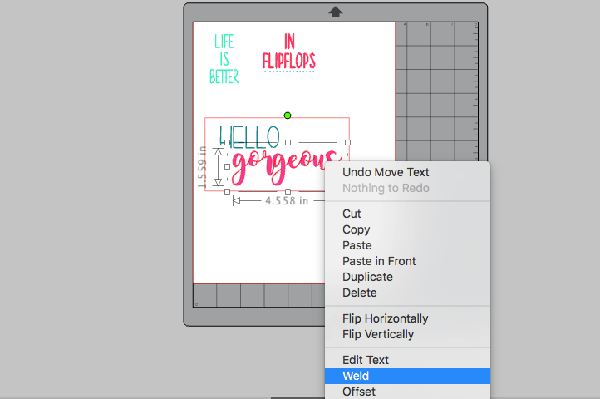Click the bottom-center resize handle of the selection

[288, 192]
